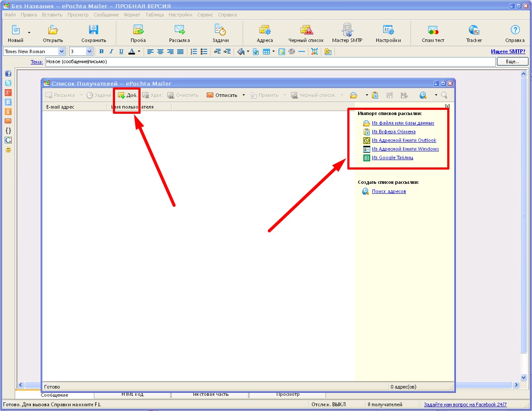Toggle italic formatting

click(x=111, y=51)
